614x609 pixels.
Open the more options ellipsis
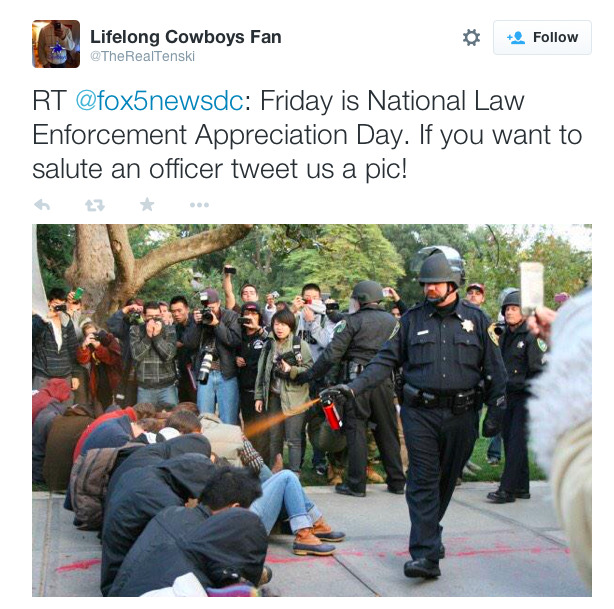(199, 205)
